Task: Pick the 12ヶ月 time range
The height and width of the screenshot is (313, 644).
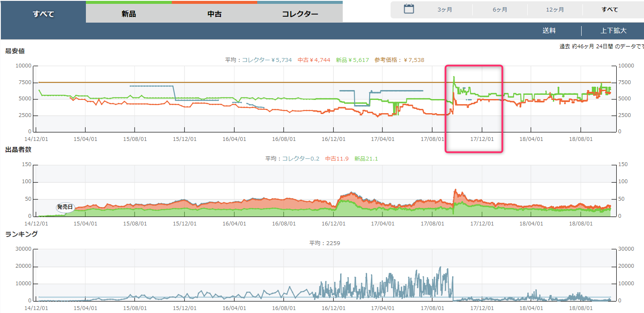Action: pyautogui.click(x=555, y=9)
